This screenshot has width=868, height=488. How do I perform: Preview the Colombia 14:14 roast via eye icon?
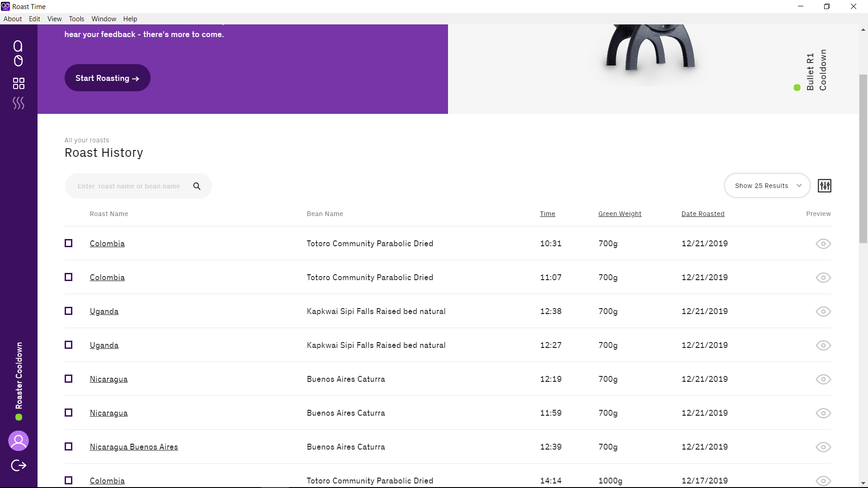coord(823,481)
